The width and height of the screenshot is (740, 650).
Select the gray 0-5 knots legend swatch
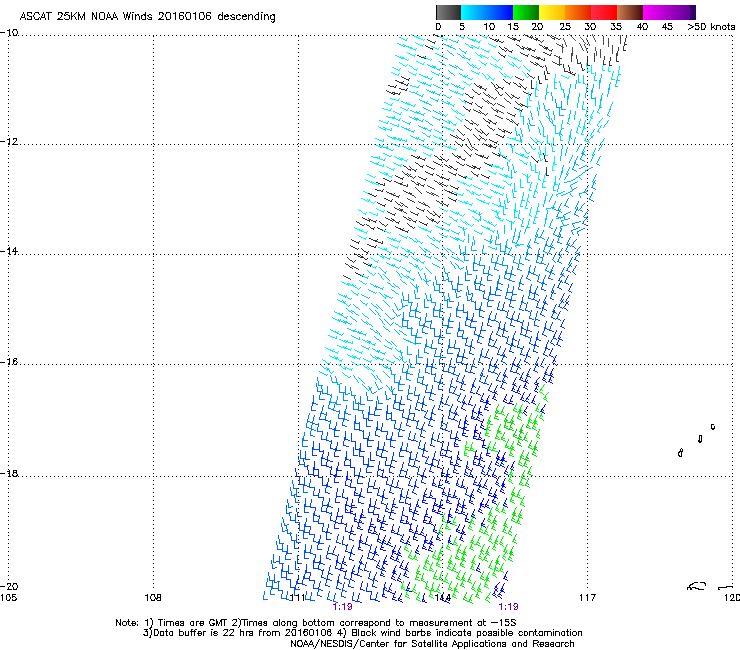click(x=448, y=12)
